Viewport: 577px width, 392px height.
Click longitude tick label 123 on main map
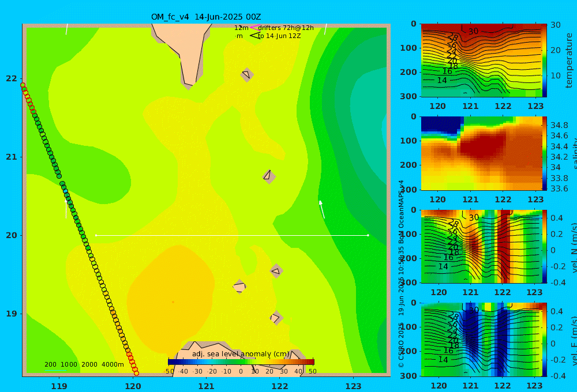pos(353,386)
